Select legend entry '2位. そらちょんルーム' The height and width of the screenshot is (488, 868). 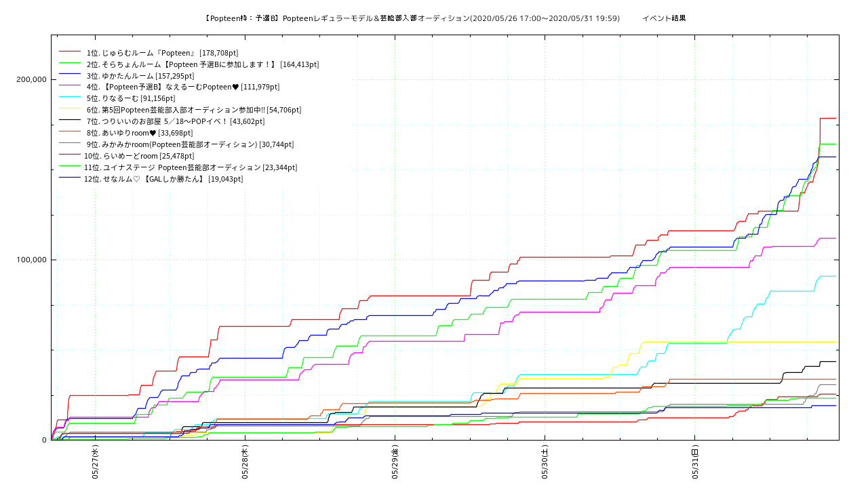point(202,64)
